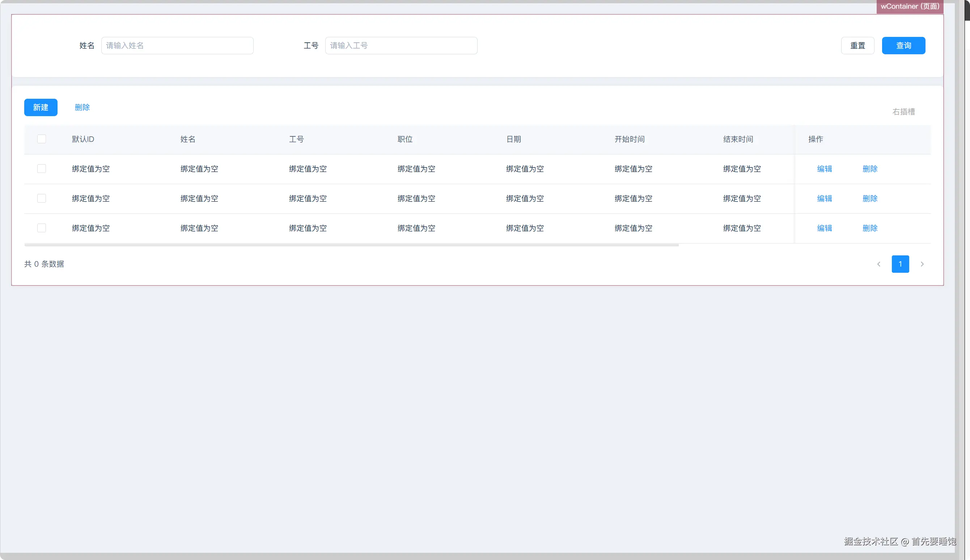Focus the 请输入工号 input field
Screen dimensions: 970x560
tap(401, 45)
